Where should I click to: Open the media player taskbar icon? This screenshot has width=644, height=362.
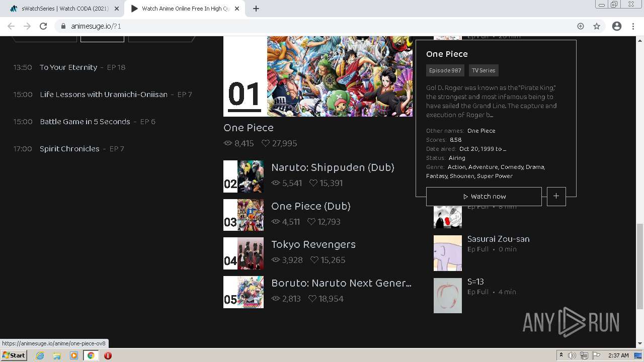tap(74, 355)
